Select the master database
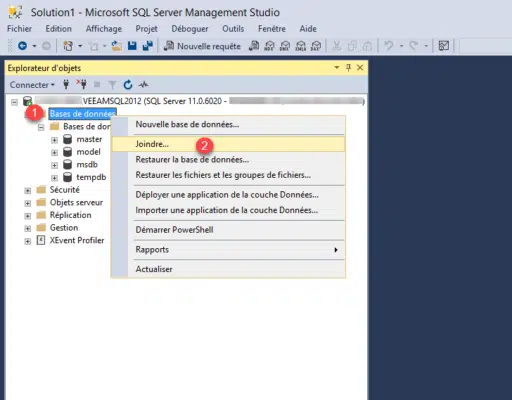 tap(89, 139)
